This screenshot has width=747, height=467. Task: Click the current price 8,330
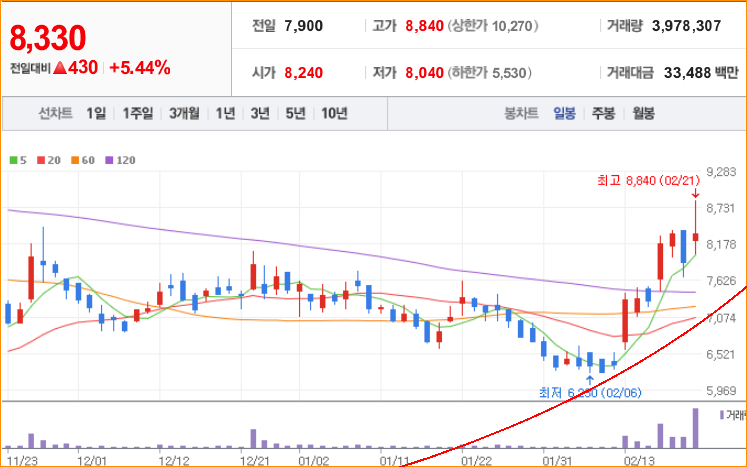coord(48,38)
